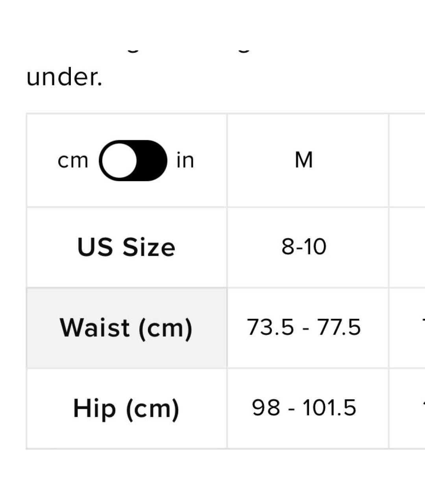Click the word "under." above the table
This screenshot has width=425, height=504.
pos(64,77)
